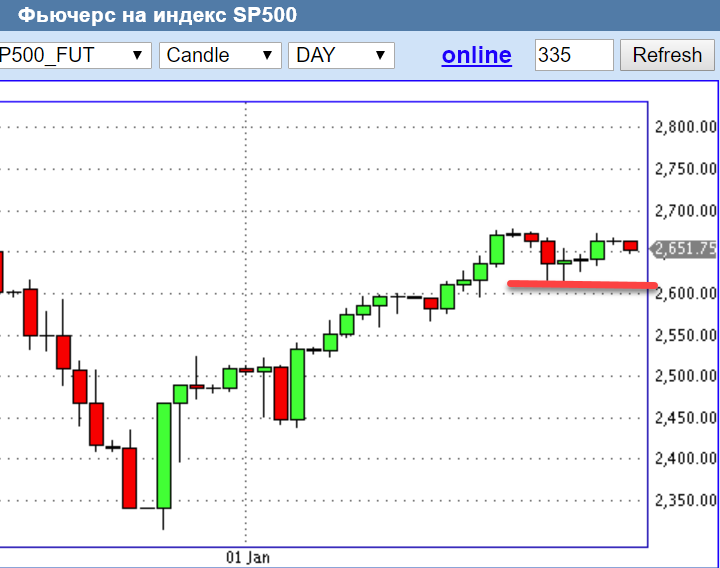This screenshot has width=720, height=568.
Task: Click the 2,800.00 price axis label
Action: click(x=686, y=127)
